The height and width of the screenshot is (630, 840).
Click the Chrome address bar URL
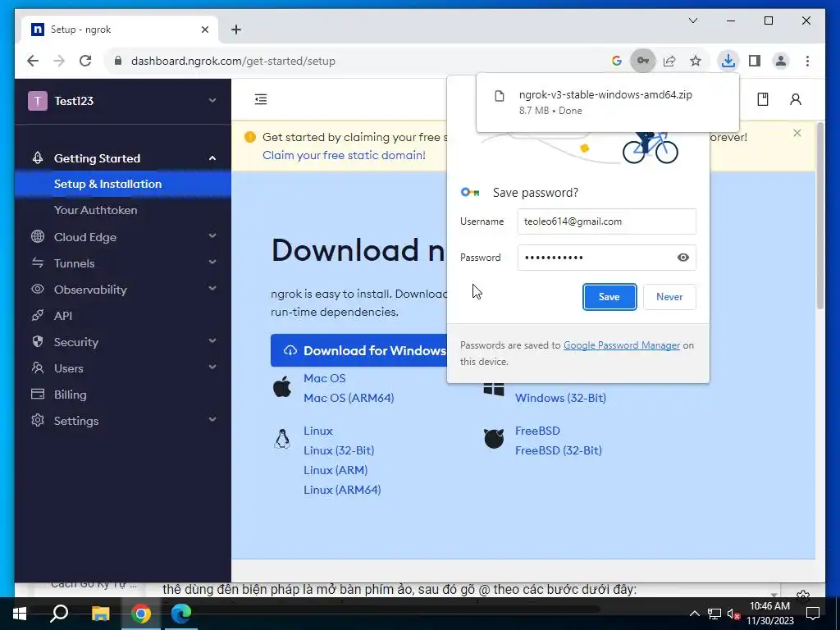tap(233, 61)
